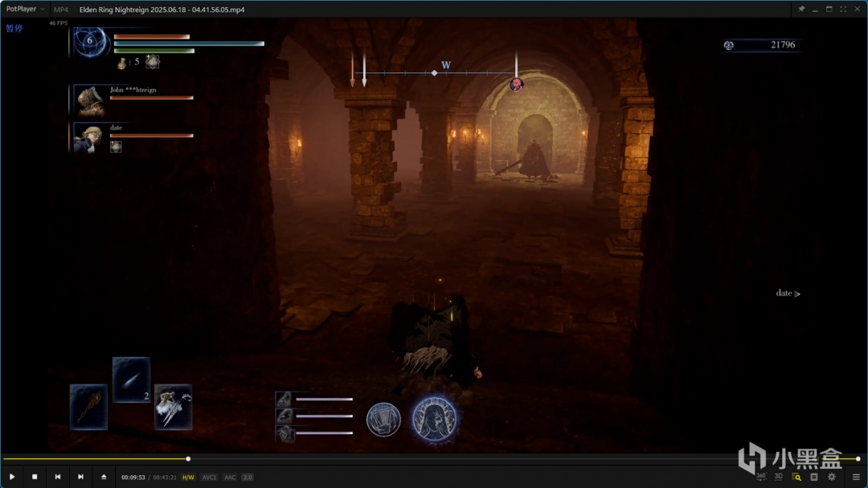Viewport: 868px width, 488px height.
Task: Click the small item icon under date's health bar
Action: pos(116,147)
